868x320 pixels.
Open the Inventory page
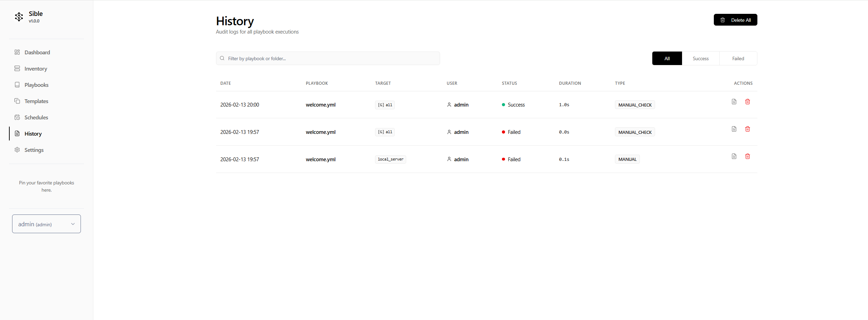[x=36, y=69]
